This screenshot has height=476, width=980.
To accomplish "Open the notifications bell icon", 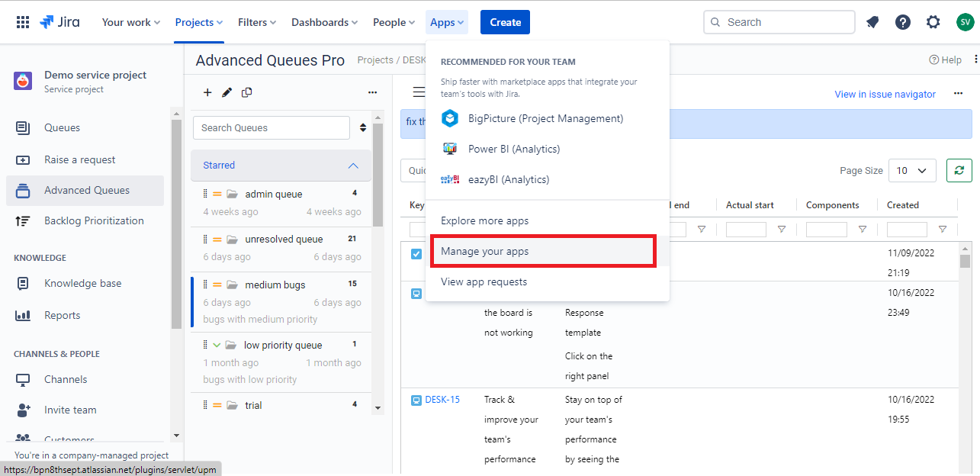I will point(872,22).
